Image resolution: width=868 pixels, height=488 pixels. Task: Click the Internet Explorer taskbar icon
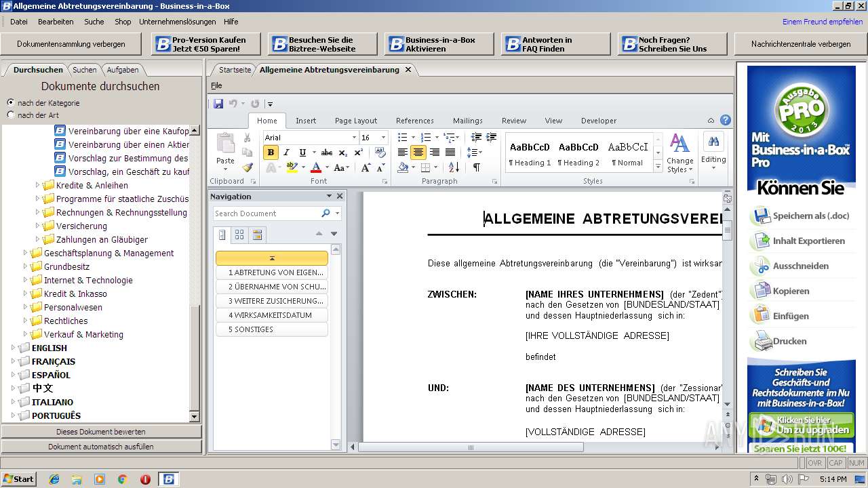point(54,479)
